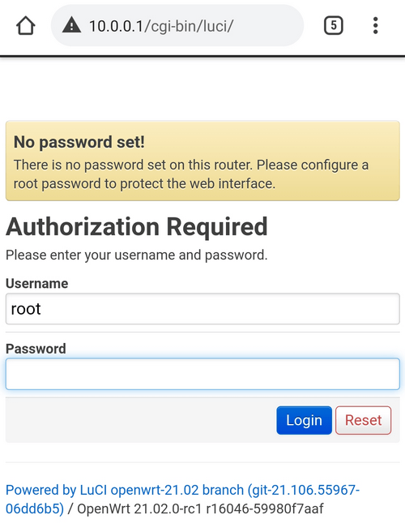405x532 pixels.
Task: Tap the not-secure warning triangle icon
Action: click(x=71, y=26)
